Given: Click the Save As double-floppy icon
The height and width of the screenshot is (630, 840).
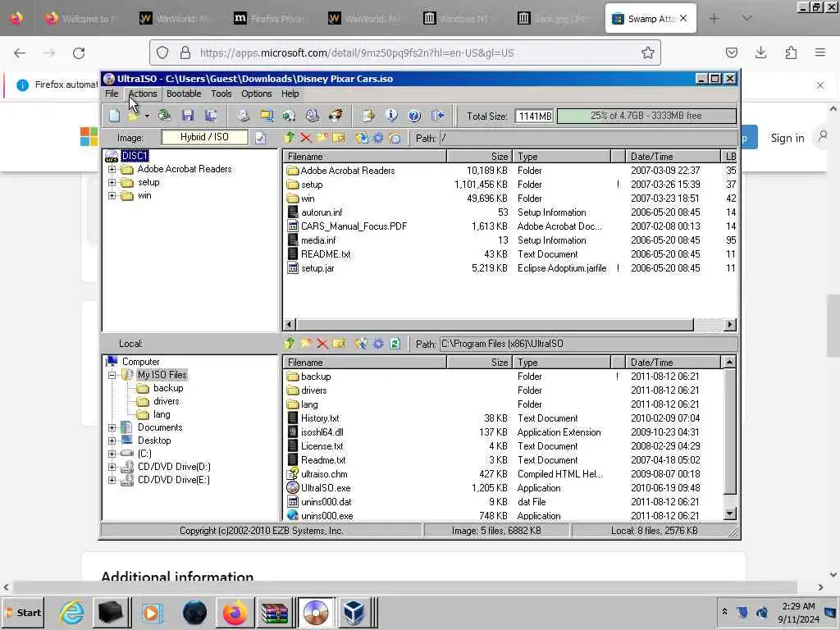Looking at the screenshot, I should tap(211, 115).
